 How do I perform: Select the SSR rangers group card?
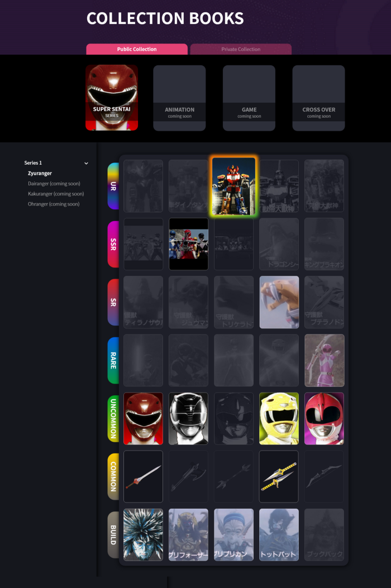pyautogui.click(x=188, y=244)
